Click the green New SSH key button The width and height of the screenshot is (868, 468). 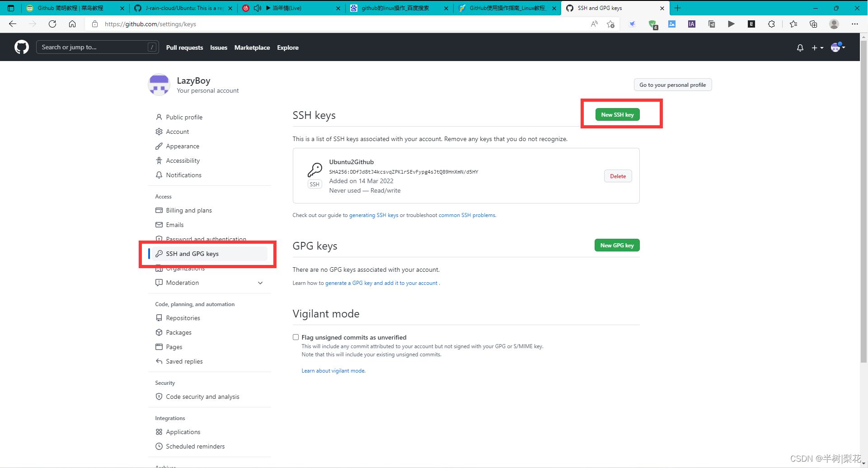click(617, 114)
